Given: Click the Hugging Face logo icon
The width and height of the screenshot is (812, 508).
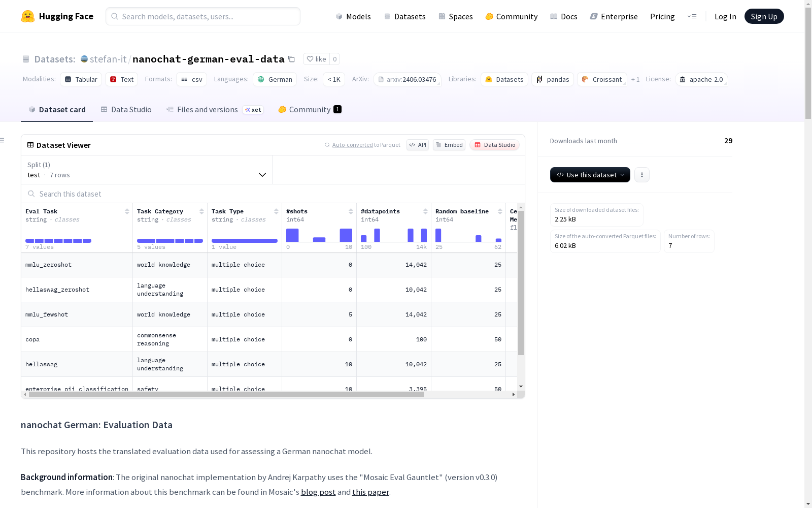Looking at the screenshot, I should (28, 16).
